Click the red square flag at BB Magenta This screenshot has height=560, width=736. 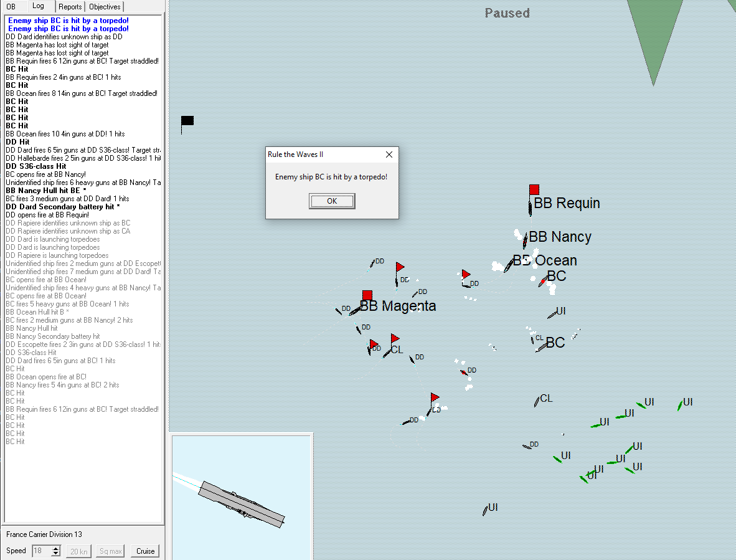coord(367,295)
